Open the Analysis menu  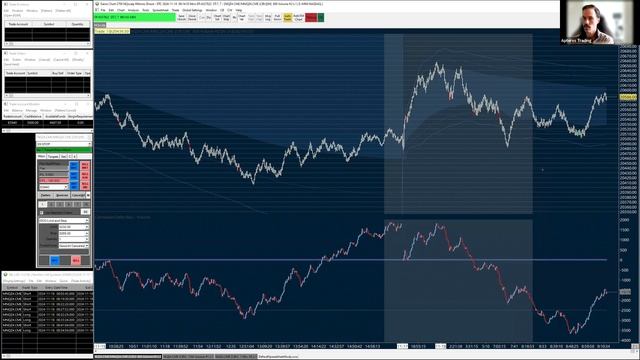(x=133, y=10)
